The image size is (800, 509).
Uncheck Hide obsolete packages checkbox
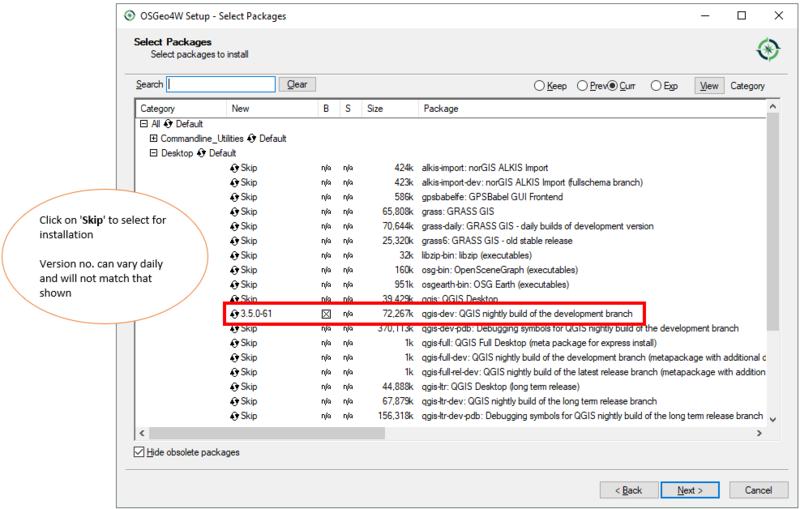click(x=139, y=452)
